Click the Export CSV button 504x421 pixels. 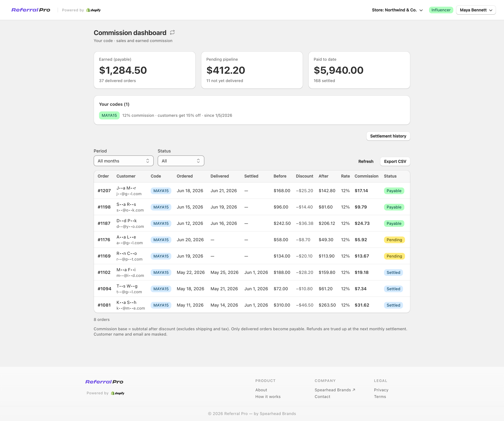(395, 161)
